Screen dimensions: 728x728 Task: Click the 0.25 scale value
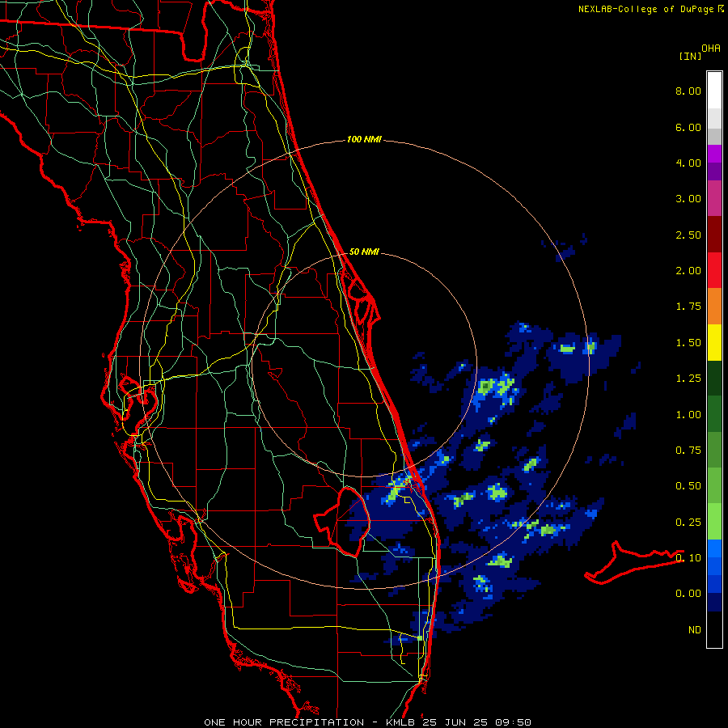688,523
